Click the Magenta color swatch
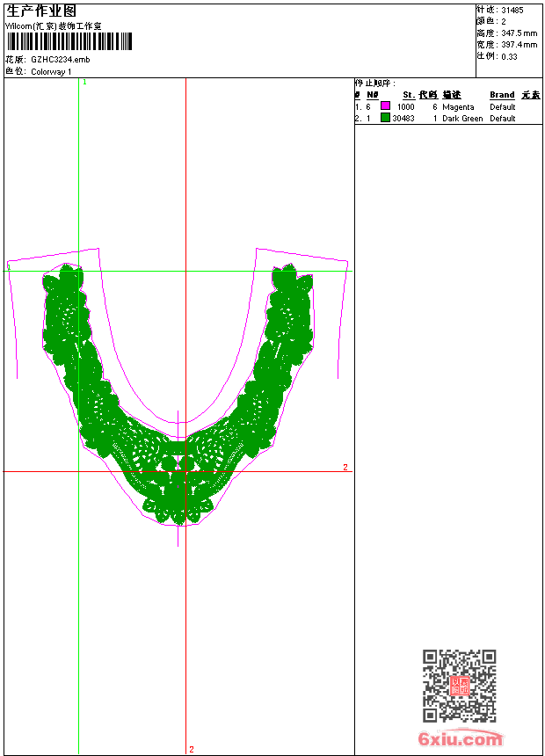 coord(385,106)
